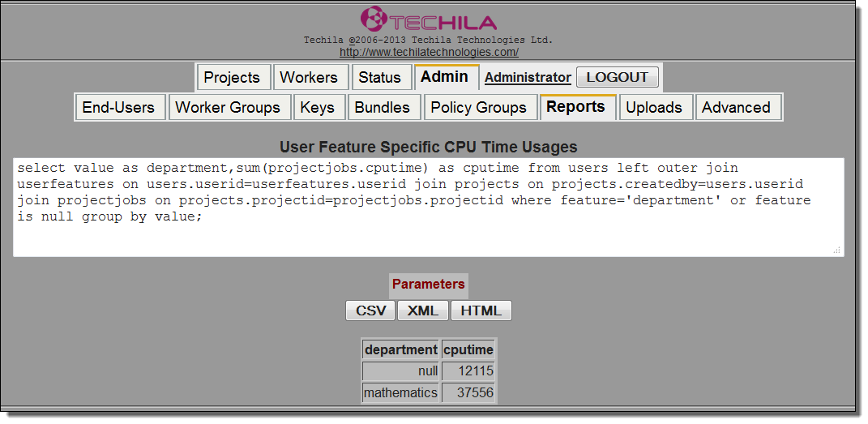Image resolution: width=868 pixels, height=424 pixels.
Task: Click the Techila logo icon
Action: pos(374,19)
